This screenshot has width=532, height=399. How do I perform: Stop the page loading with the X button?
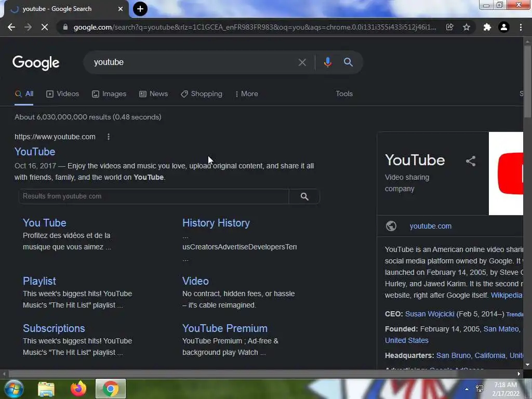45,27
